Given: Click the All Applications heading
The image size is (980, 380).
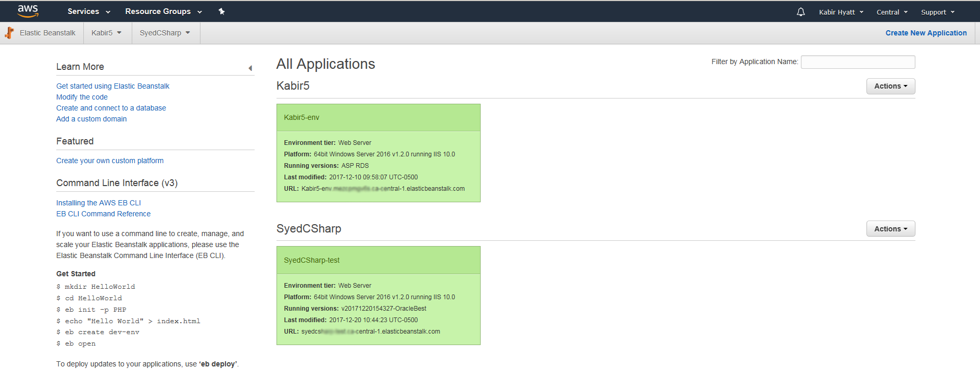Looking at the screenshot, I should (x=325, y=64).
